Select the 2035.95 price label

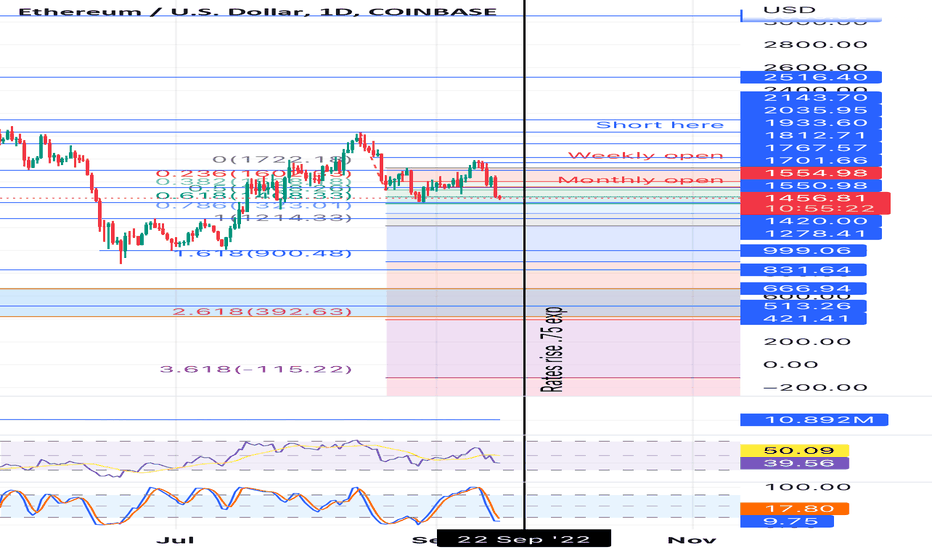pyautogui.click(x=811, y=110)
